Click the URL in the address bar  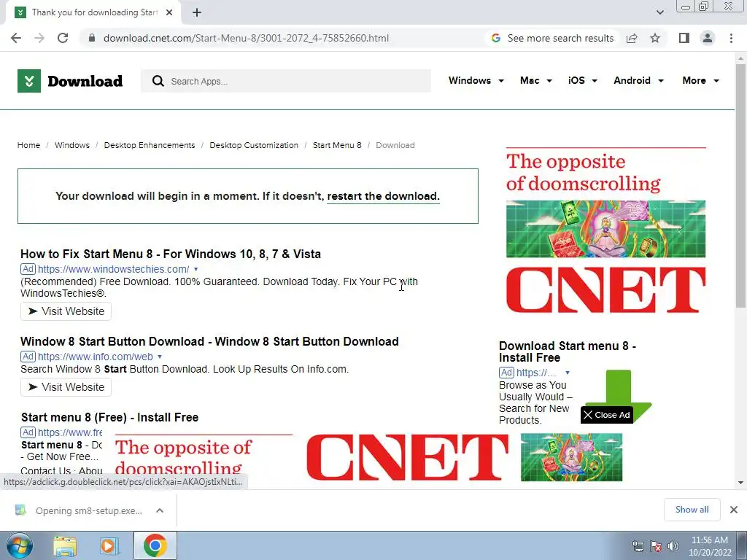coord(247,38)
